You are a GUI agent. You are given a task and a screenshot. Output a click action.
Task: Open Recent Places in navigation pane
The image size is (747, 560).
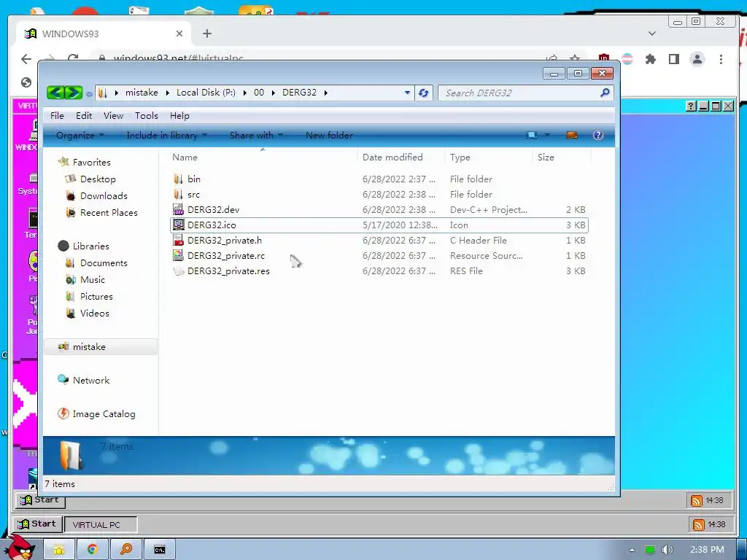(x=109, y=213)
